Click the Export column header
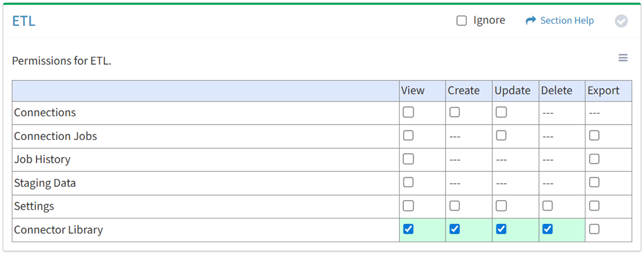Image resolution: width=644 pixels, height=254 pixels. (x=603, y=90)
